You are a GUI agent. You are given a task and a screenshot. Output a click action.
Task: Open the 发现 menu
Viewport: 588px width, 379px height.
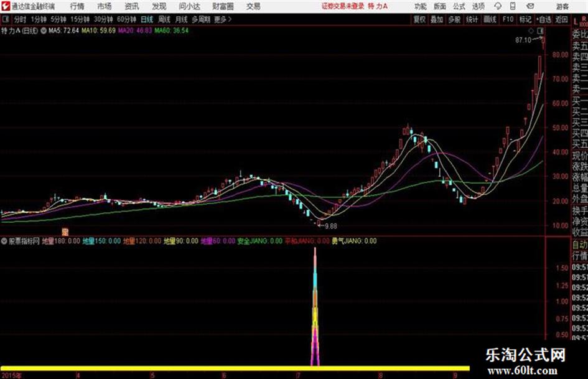pos(159,6)
